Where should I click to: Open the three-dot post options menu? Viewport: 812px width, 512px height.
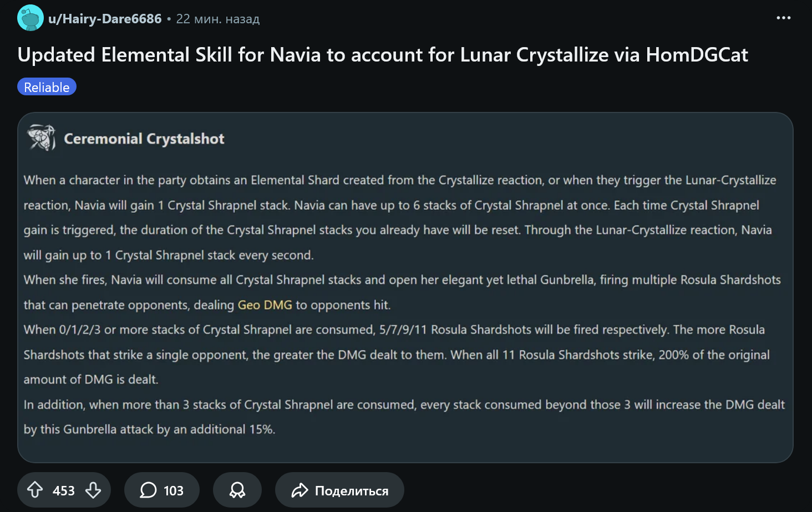(x=783, y=18)
